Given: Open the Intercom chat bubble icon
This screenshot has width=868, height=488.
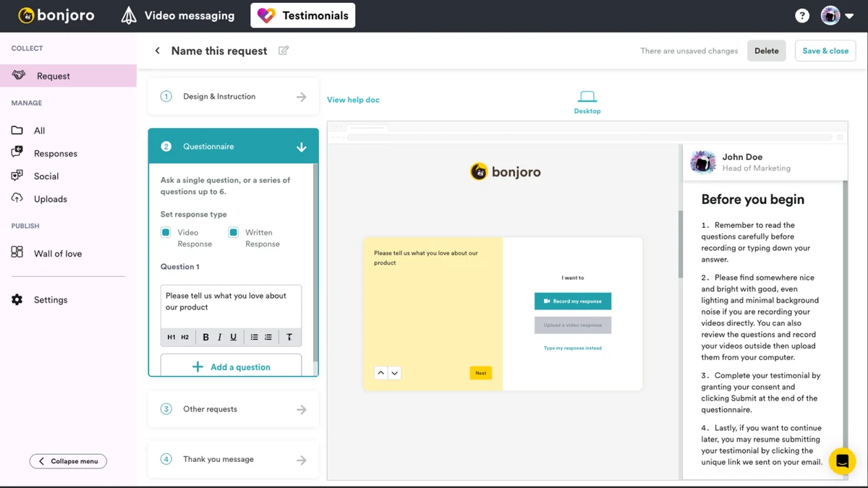Looking at the screenshot, I should click(x=842, y=461).
